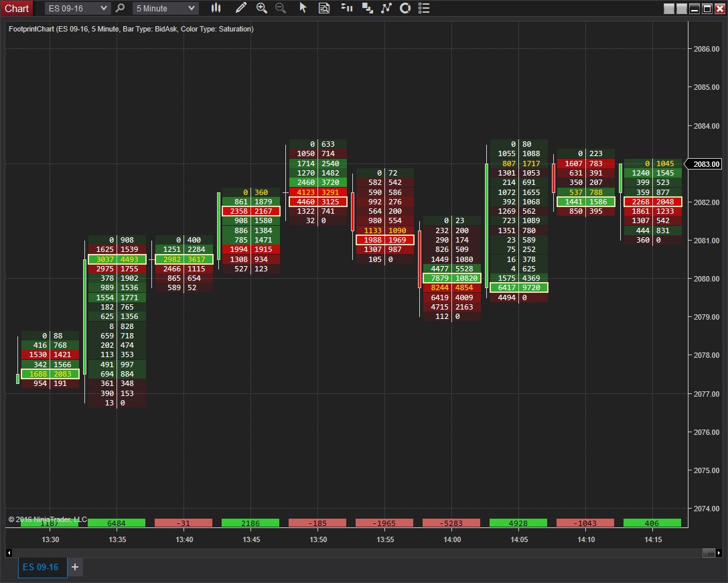This screenshot has height=583, width=728.
Task: Click the red -31 delta bar
Action: coord(184,523)
